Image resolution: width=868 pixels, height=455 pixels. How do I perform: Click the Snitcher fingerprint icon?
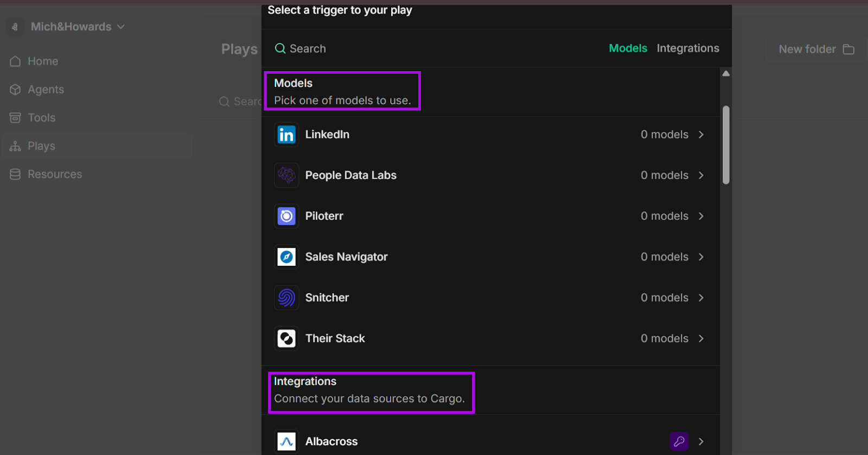(286, 298)
